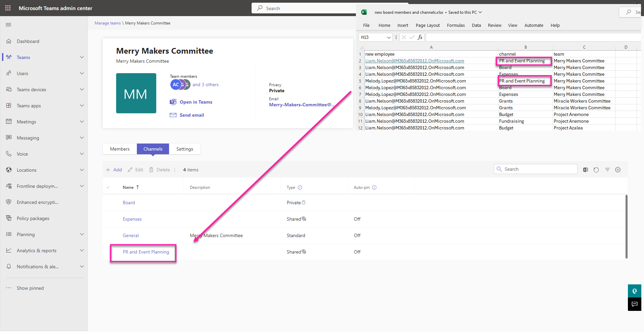644x332 pixels.
Task: Expand the Teams navigation section
Action: [x=82, y=57]
